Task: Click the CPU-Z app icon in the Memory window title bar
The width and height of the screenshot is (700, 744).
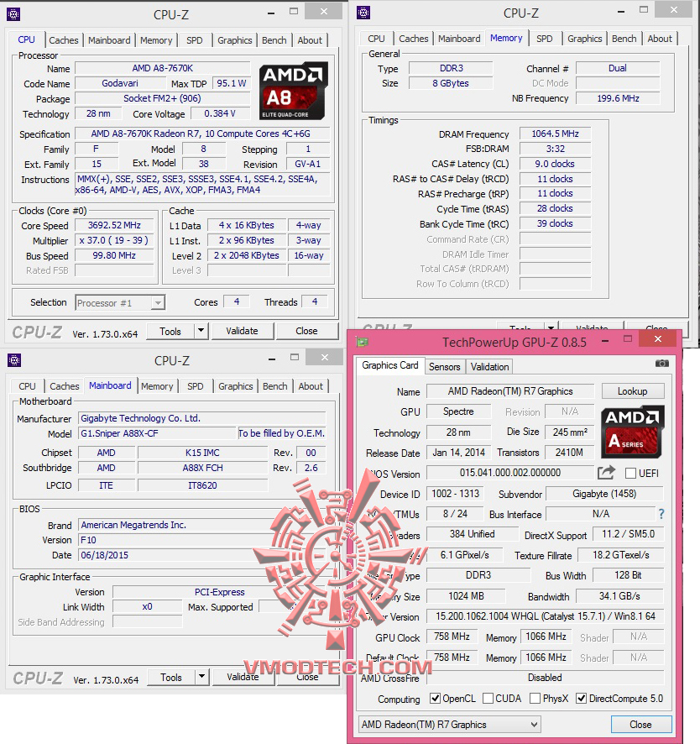Action: click(x=363, y=13)
